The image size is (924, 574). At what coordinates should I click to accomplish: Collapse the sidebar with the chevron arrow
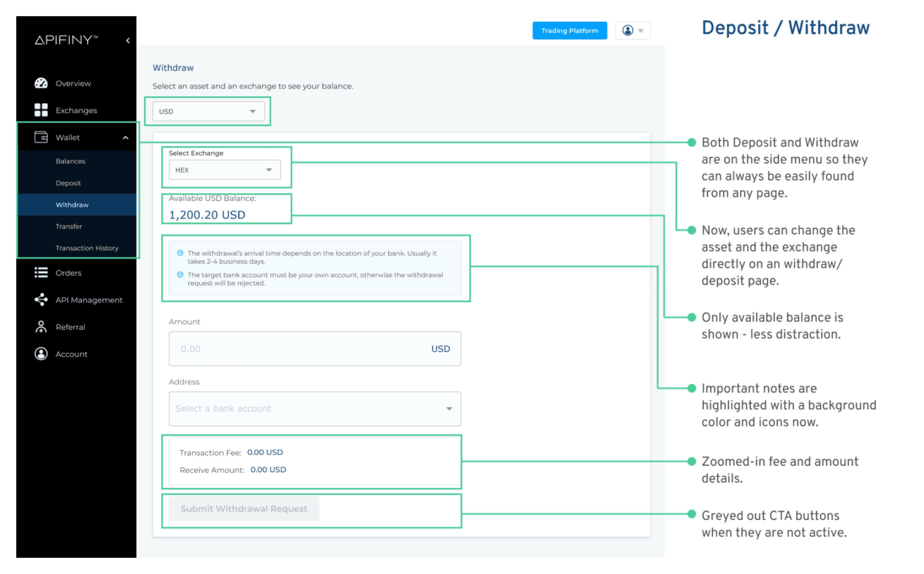point(128,41)
